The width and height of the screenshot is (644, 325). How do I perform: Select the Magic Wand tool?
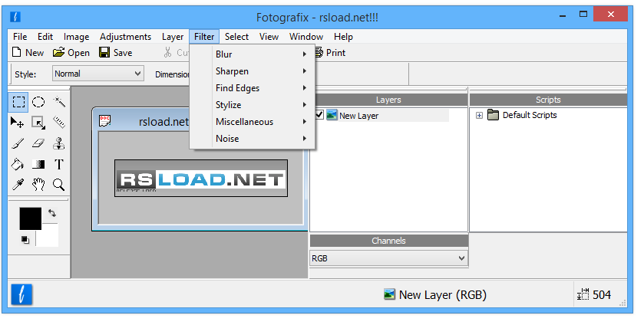59,102
